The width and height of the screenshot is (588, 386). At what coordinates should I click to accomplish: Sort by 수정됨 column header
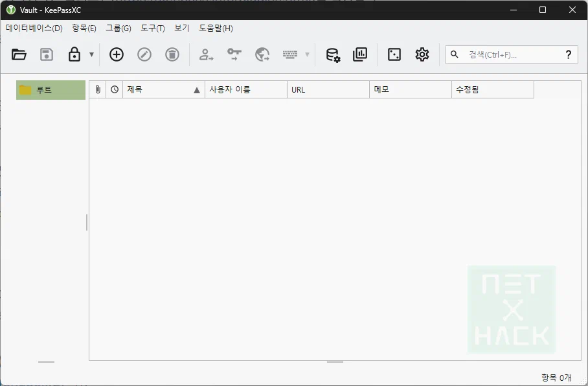tap(493, 89)
